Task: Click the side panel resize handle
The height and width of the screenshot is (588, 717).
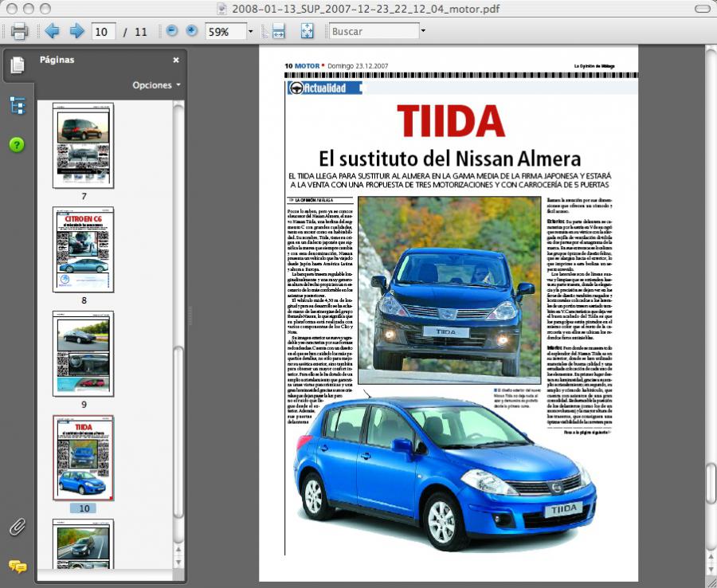Action: [190, 316]
